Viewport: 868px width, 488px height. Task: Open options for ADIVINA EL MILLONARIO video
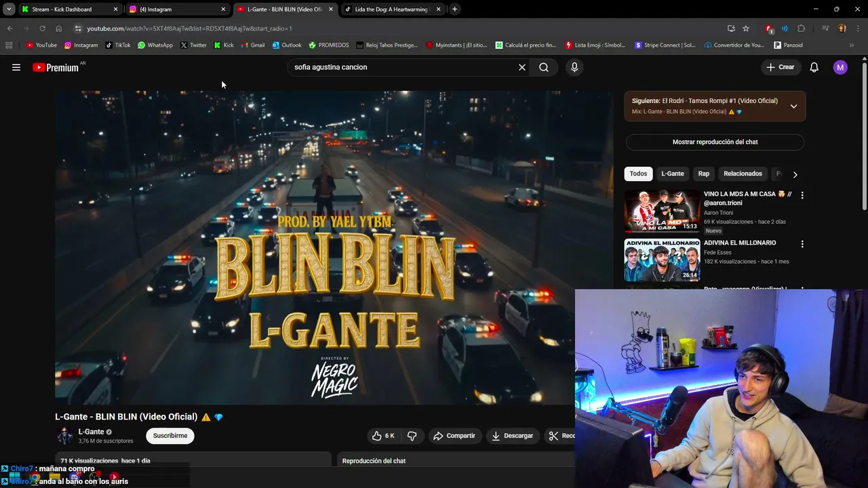tap(802, 244)
